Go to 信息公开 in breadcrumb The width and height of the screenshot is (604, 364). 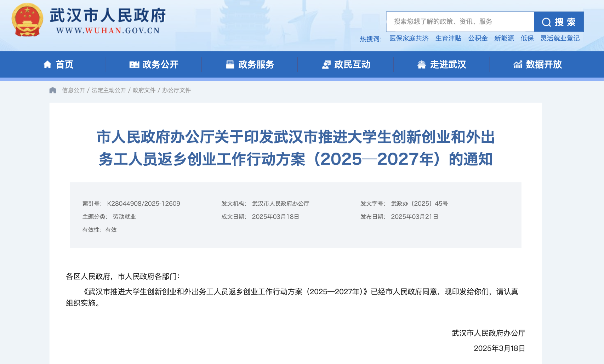[x=73, y=90]
